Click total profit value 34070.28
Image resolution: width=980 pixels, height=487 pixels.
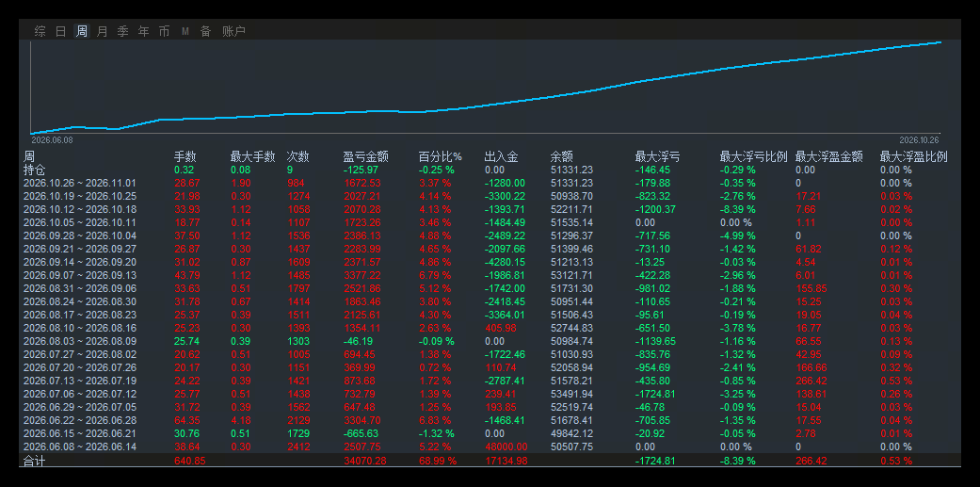(365, 461)
